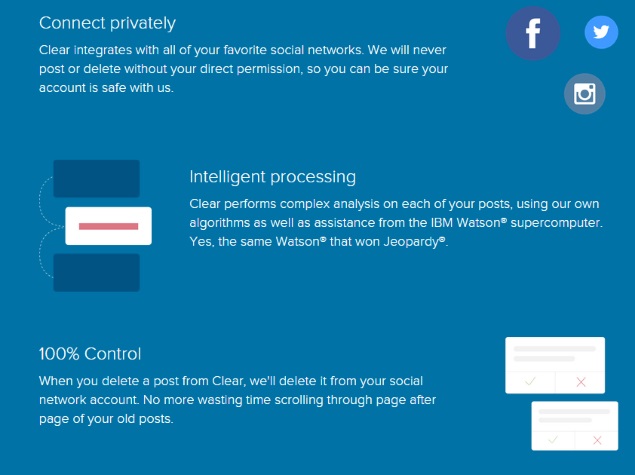The height and width of the screenshot is (475, 635).
Task: Click the top dark blue block illustration
Action: (96, 179)
